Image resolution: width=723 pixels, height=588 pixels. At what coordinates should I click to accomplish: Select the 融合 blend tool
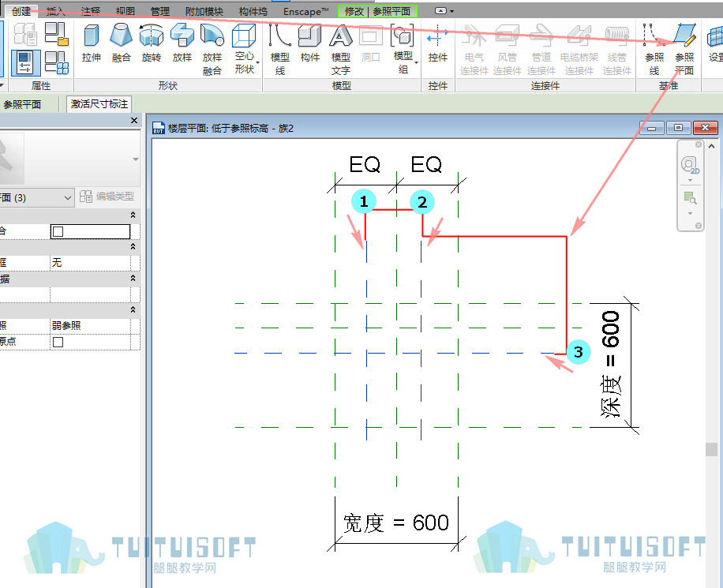(121, 43)
